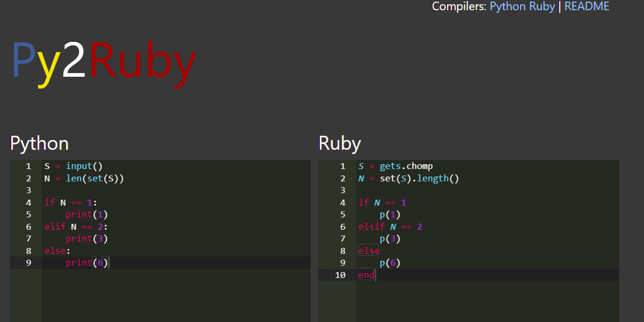Viewport: 644px width, 322px height.
Task: Click line number 10 in Ruby gutter
Action: click(x=340, y=275)
